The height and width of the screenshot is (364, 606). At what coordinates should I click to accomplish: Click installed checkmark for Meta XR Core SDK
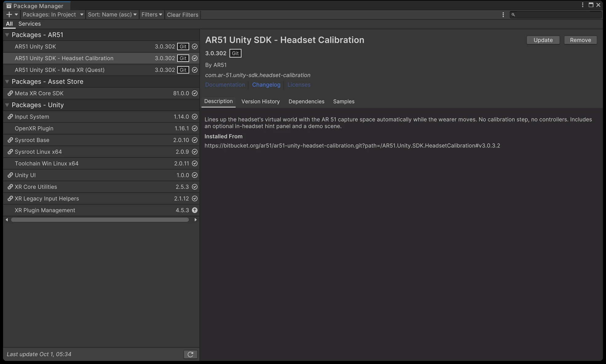tap(195, 93)
